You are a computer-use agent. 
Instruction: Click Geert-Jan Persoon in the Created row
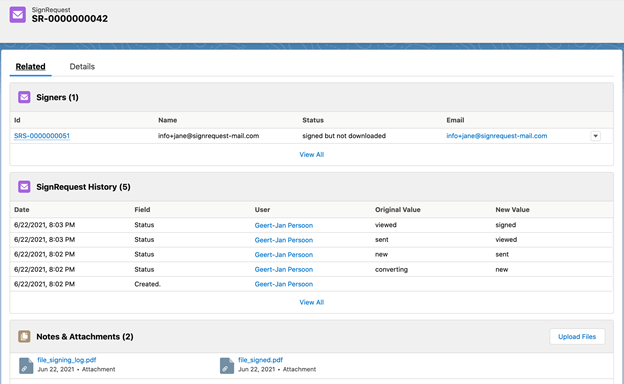(x=284, y=284)
